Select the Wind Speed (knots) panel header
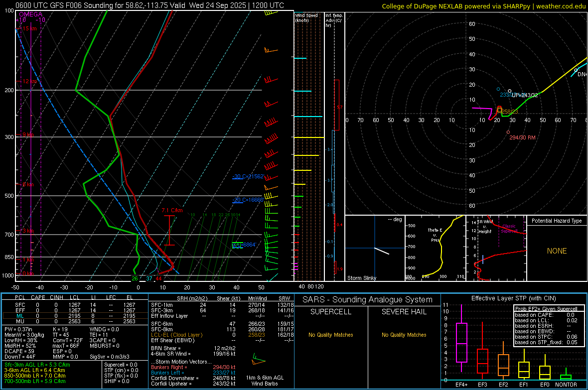This screenshot has height=390, width=588. (306, 17)
